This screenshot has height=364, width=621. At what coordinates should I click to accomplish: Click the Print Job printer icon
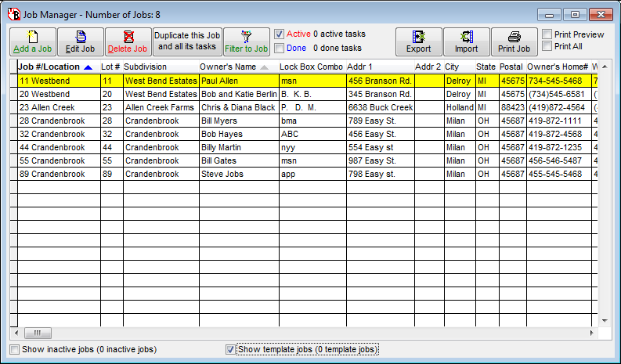coord(514,41)
